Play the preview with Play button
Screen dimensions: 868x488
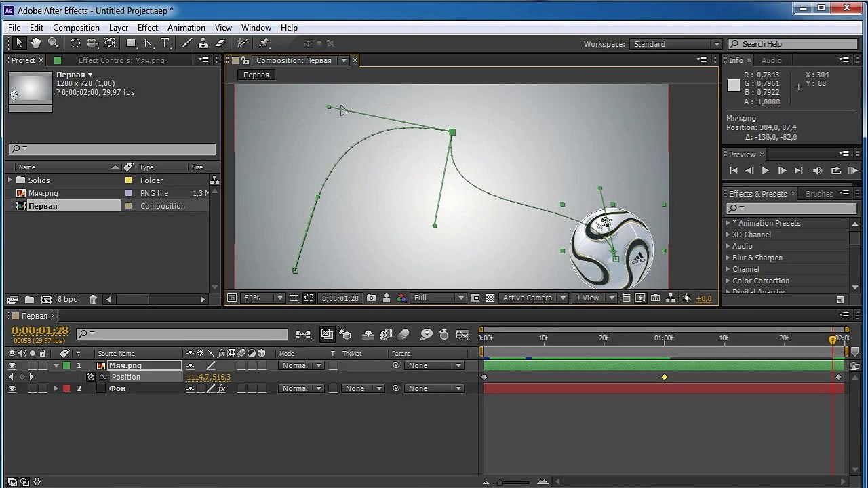(766, 171)
